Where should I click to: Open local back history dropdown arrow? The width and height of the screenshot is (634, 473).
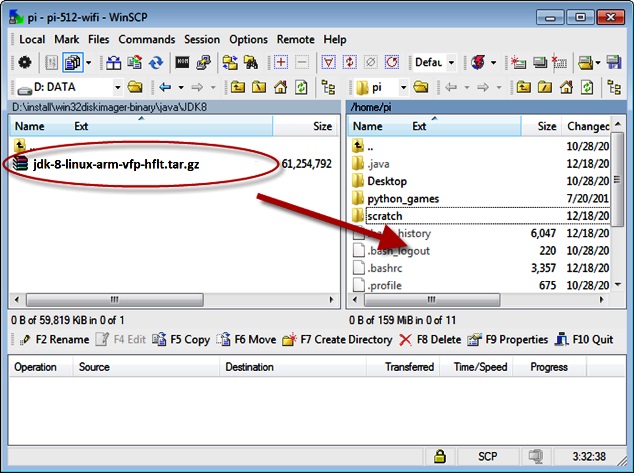[181, 87]
